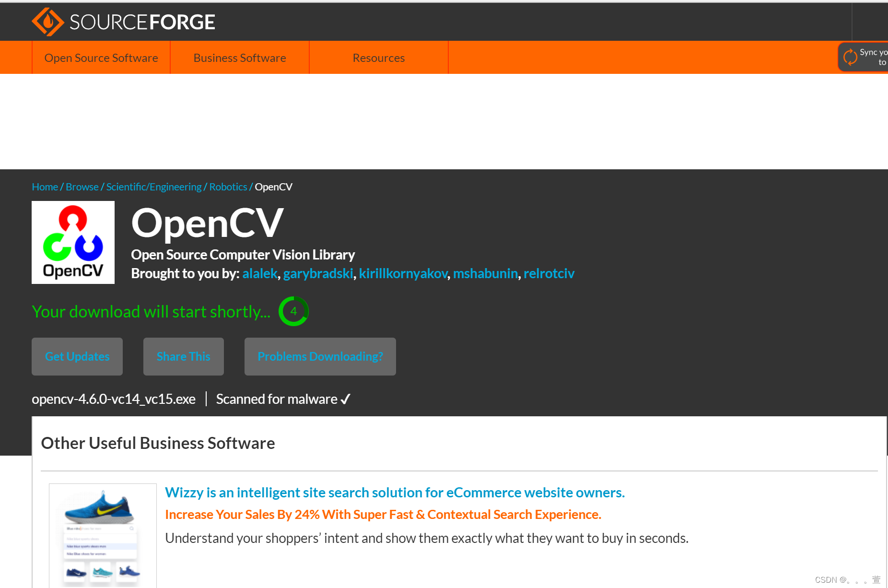Open the Resources menu
The height and width of the screenshot is (588, 888).
[x=378, y=58]
